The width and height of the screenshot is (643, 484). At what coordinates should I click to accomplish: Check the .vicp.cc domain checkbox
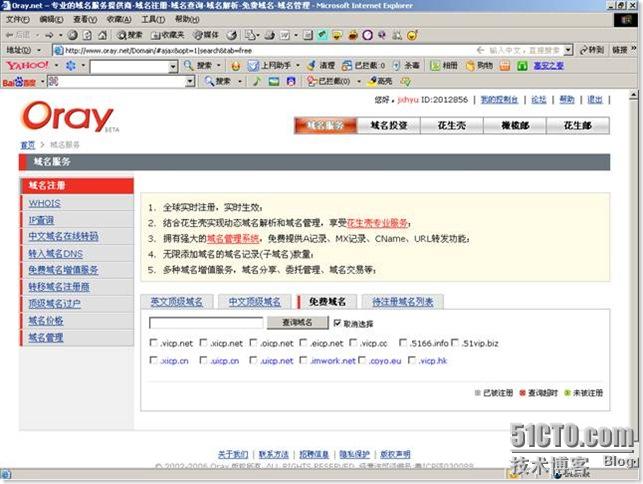tap(353, 342)
